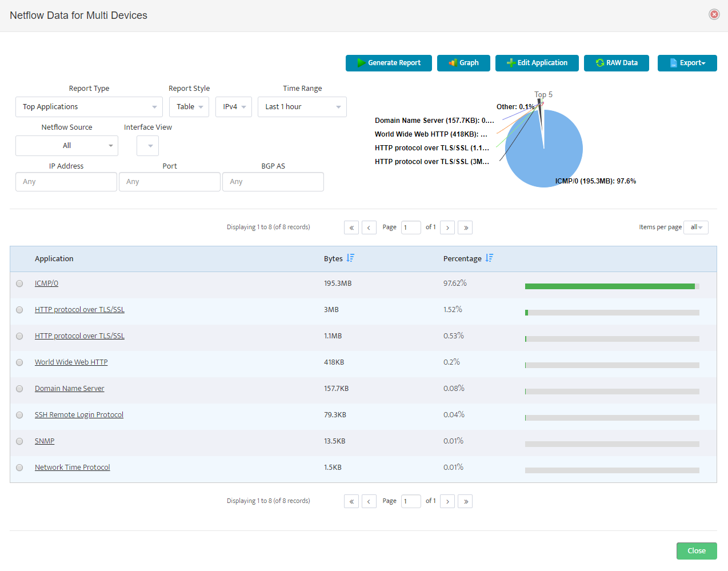
Task: Open the Items per page selector
Action: click(696, 227)
